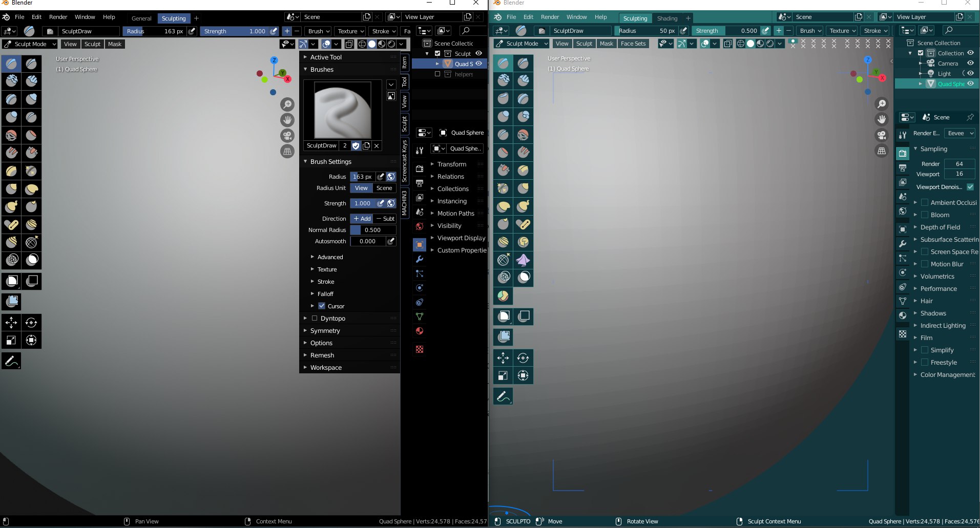This screenshot has height=528, width=980.
Task: Select Clay Strips brush in left window toolbar
Action: tap(31, 81)
